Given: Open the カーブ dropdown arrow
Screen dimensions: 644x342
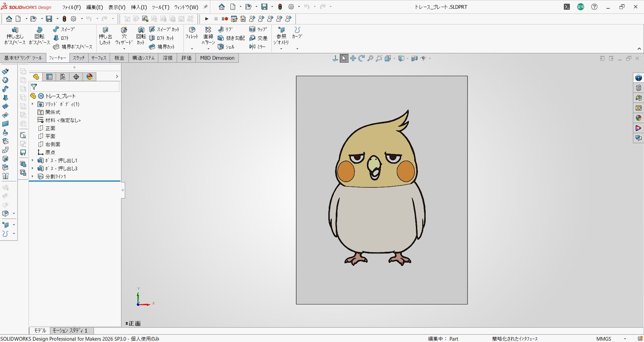Looking at the screenshot, I should pyautogui.click(x=297, y=49).
